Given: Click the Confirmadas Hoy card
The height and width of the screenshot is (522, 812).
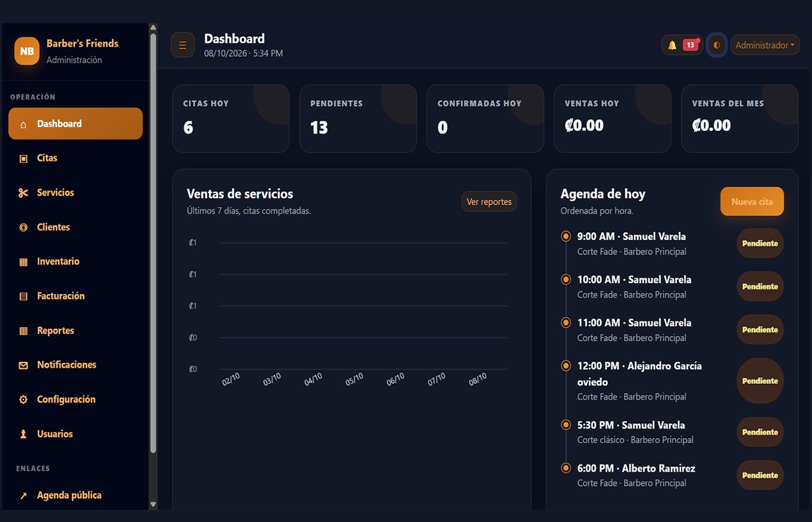Looking at the screenshot, I should click(485, 119).
